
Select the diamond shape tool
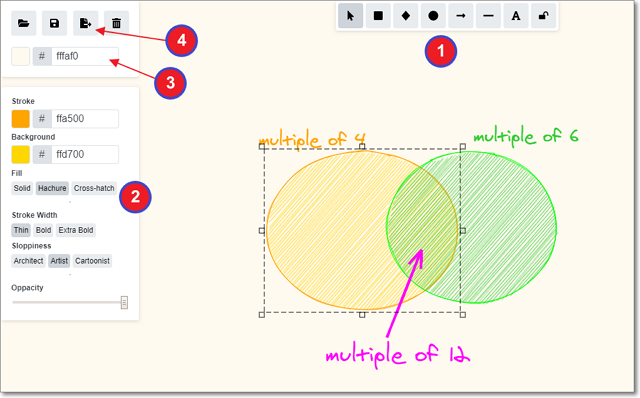coord(406,16)
